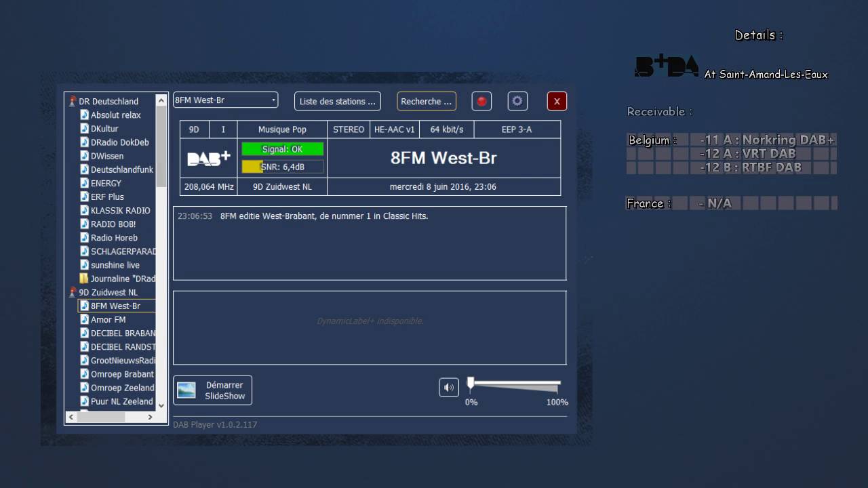Click the HE-AAC v1 codec cell
This screenshot has width=868, height=488.
[x=394, y=129]
